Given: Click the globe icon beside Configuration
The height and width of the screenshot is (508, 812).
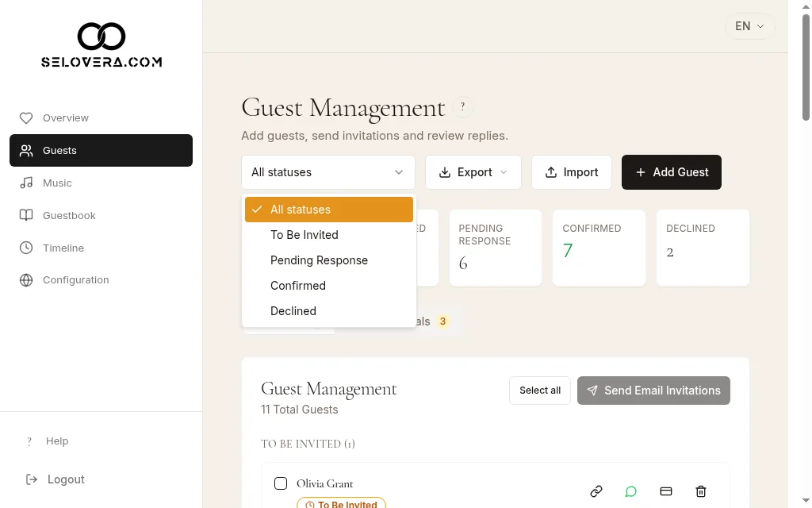Looking at the screenshot, I should (x=26, y=280).
